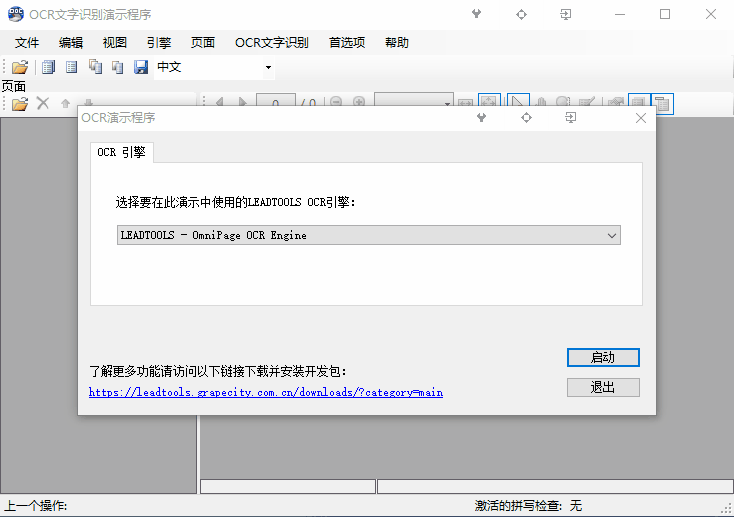Click the wrench icon in dialog title bar
The height and width of the screenshot is (517, 734).
(482, 118)
